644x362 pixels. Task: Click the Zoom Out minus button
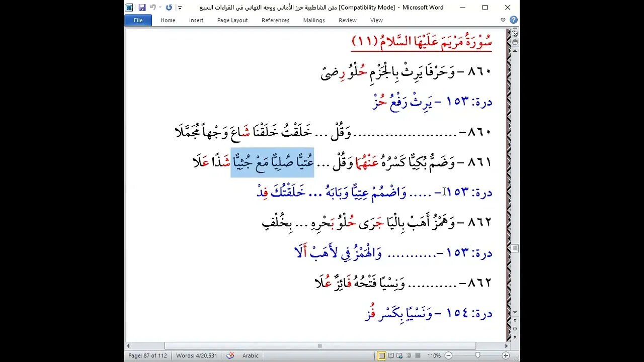[x=448, y=355]
